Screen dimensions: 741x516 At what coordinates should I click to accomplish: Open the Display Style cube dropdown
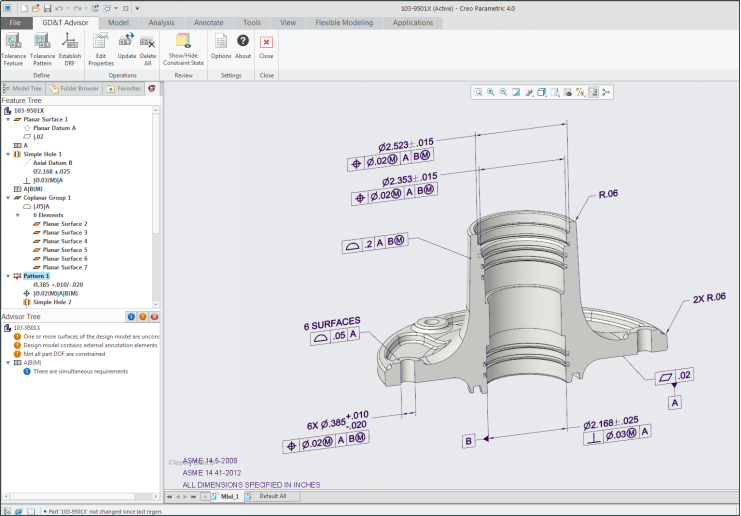(x=542, y=92)
